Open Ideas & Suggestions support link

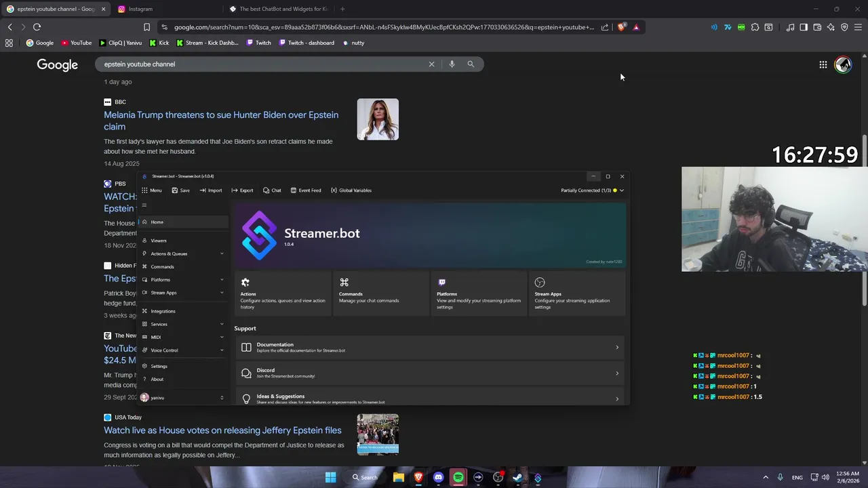coord(430,399)
